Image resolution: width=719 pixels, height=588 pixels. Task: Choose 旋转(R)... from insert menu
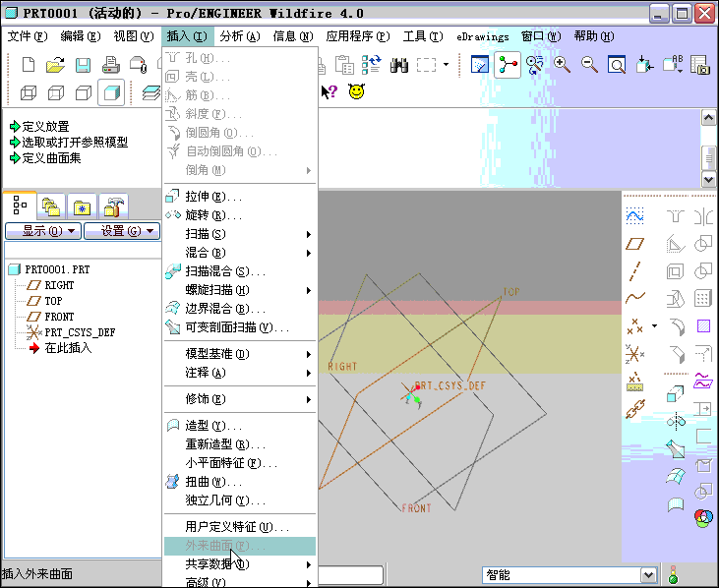click(x=239, y=215)
